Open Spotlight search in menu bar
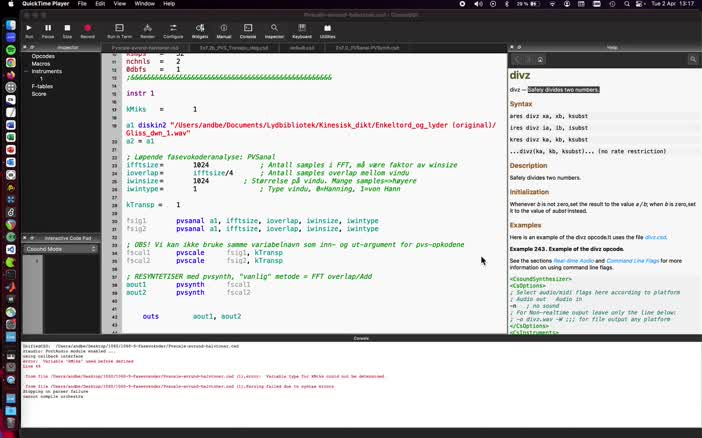The height and width of the screenshot is (438, 702). click(x=627, y=4)
